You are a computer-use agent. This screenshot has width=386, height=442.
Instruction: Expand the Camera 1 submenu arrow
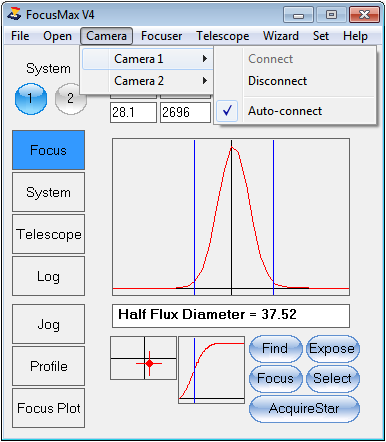click(x=205, y=59)
